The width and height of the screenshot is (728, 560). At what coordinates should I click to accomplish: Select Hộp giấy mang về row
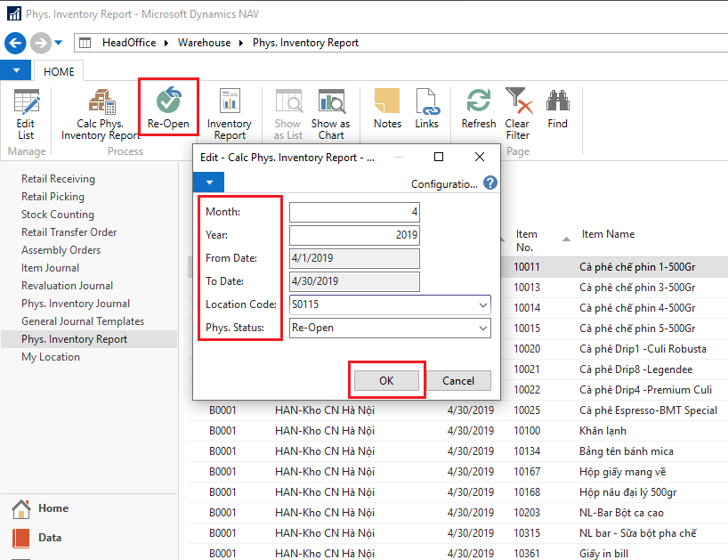[x=457, y=472]
